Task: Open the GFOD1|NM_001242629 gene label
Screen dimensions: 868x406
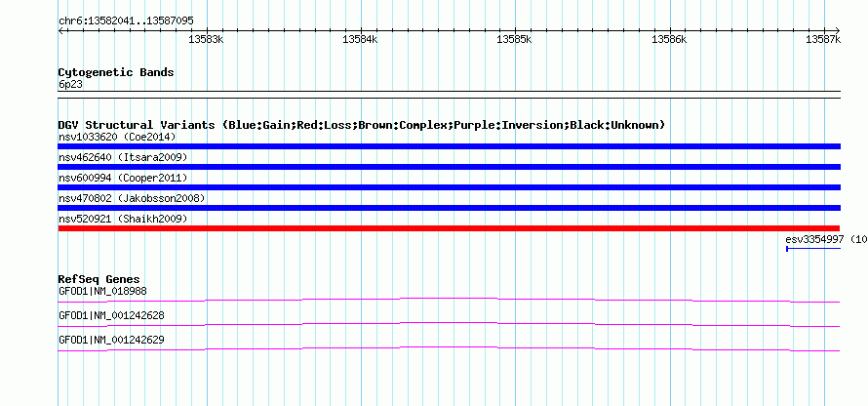Action: [111, 340]
